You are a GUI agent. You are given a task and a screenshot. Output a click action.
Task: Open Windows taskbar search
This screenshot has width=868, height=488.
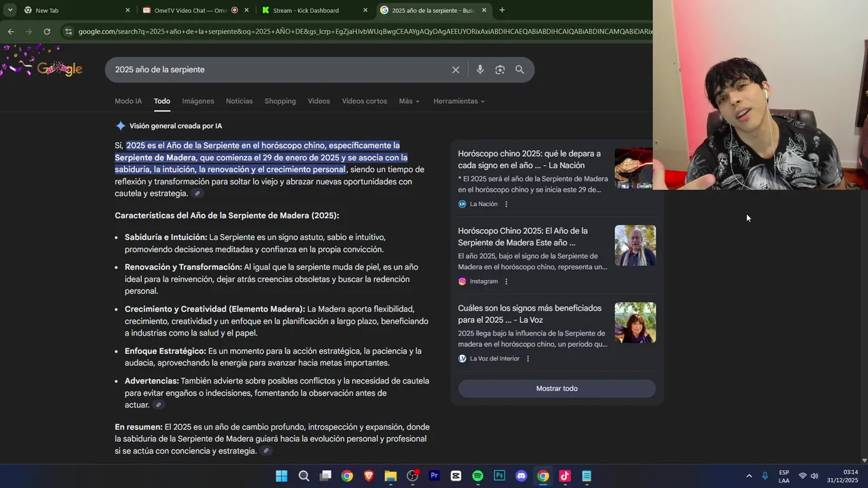304,476
